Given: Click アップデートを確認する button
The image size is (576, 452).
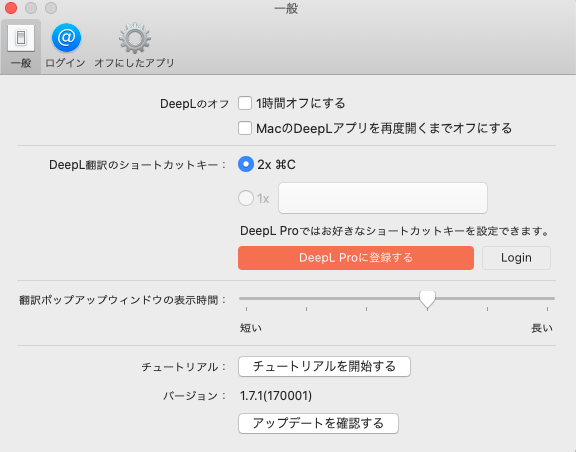Looking at the screenshot, I should click(x=318, y=423).
